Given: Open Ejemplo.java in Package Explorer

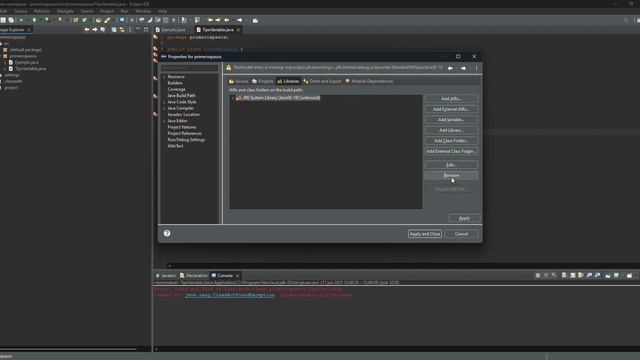Looking at the screenshot, I should click(27, 62).
